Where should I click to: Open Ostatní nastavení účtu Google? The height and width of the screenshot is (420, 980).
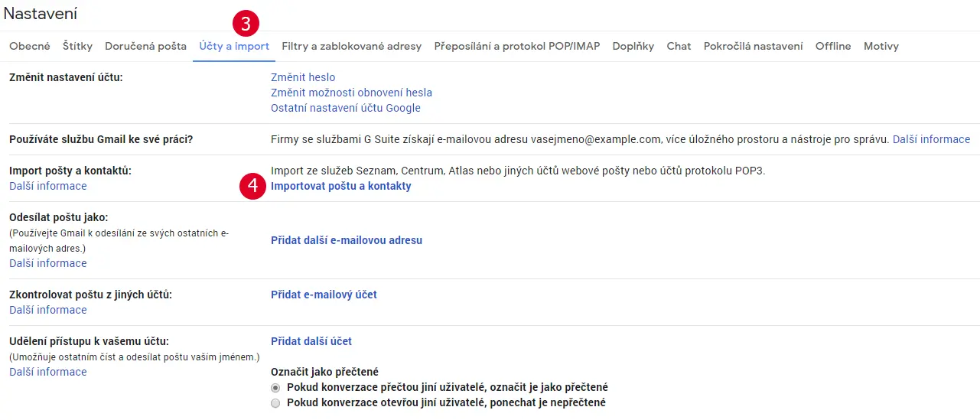coord(346,108)
